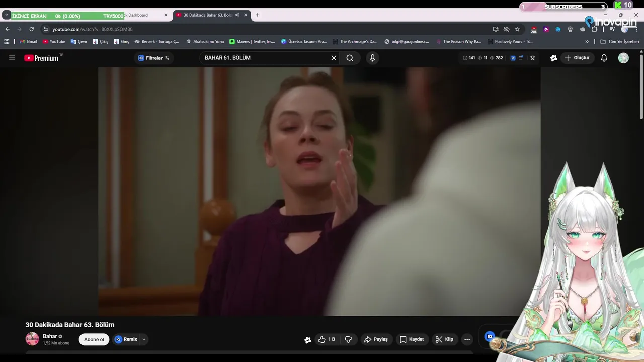This screenshot has height=362, width=644.
Task: Bookmark this page with the star icon
Action: (517, 29)
